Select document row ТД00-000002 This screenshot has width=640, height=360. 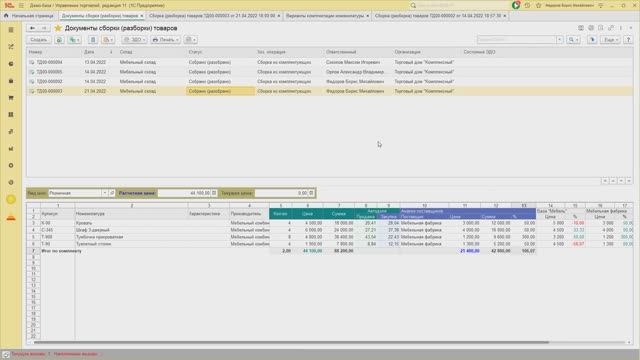click(x=330, y=81)
